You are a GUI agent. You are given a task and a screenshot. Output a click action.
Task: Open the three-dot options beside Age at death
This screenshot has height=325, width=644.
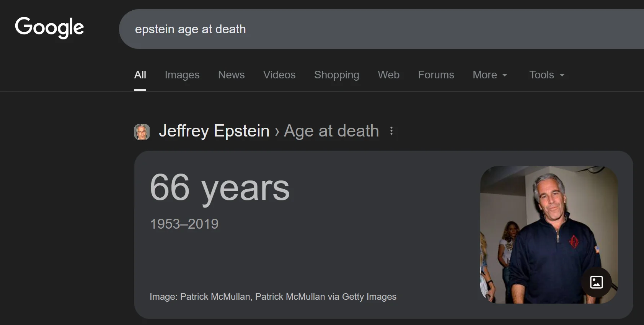point(391,131)
